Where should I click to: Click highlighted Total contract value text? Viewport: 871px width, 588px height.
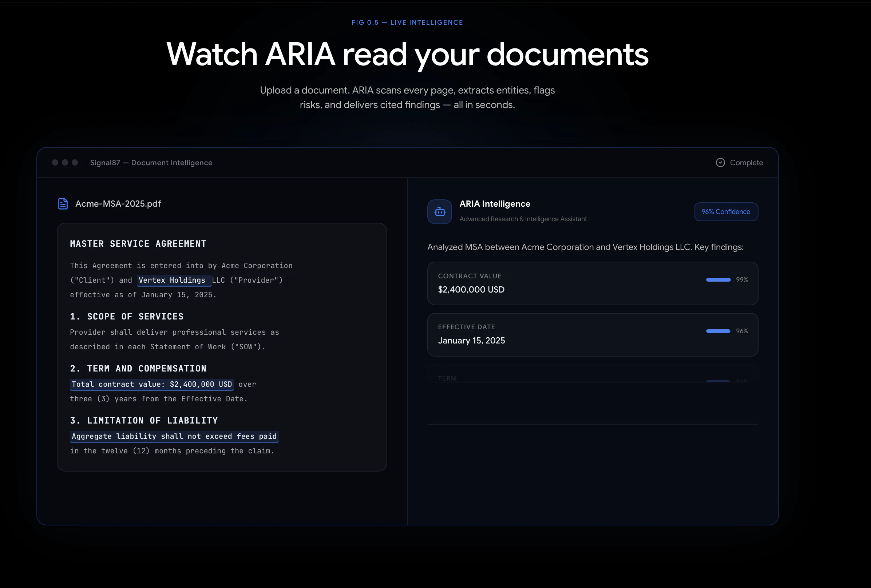151,384
